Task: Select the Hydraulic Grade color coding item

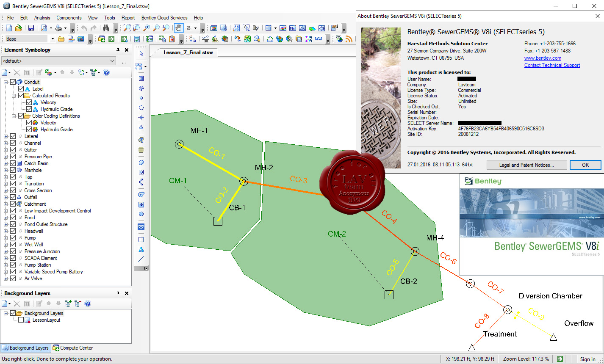Action: pos(56,130)
